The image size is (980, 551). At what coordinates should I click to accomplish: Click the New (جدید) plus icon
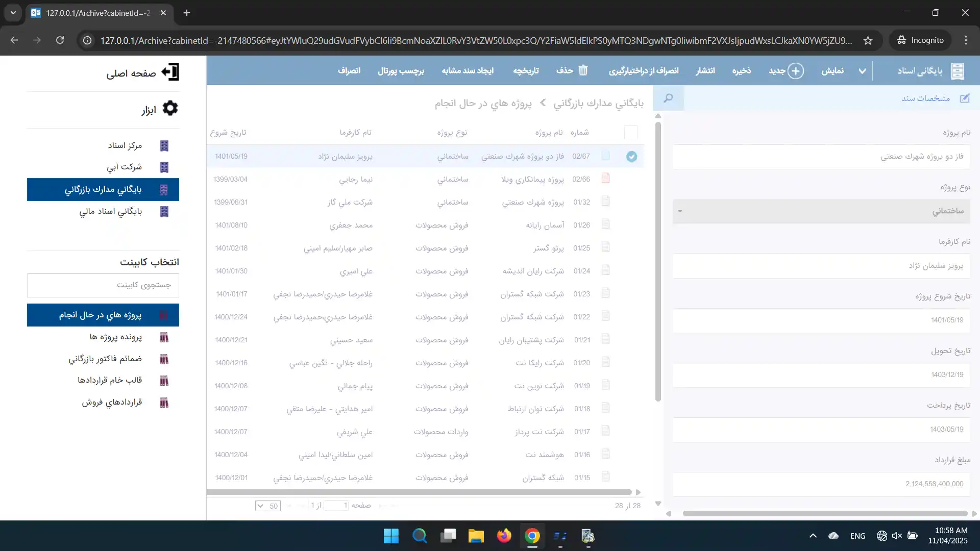point(795,71)
